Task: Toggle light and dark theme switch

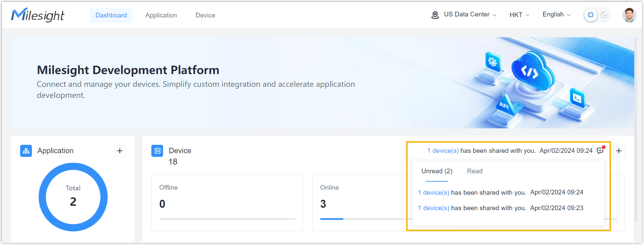Action: tap(597, 15)
